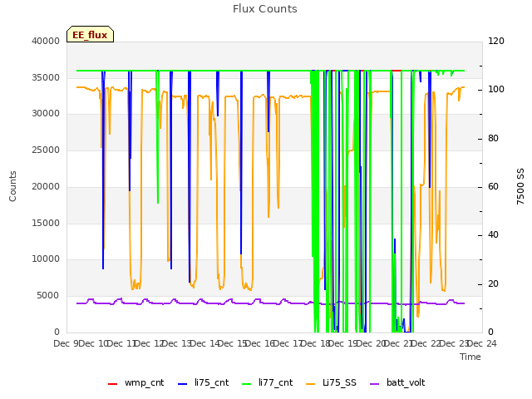The width and height of the screenshot is (532, 399).
Task: Click the 80 right axis label
Action: [493, 139]
